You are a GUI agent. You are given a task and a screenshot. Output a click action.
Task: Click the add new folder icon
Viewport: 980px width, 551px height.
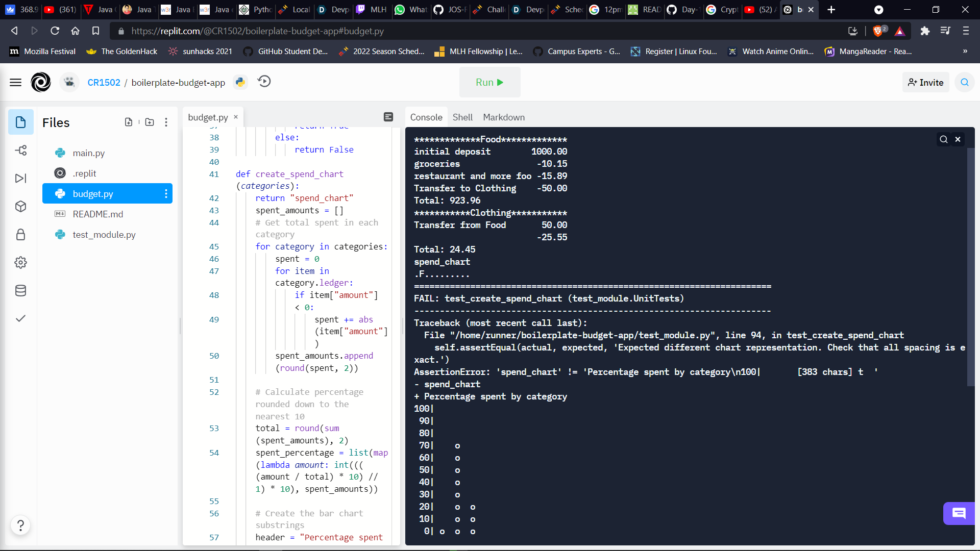click(150, 122)
